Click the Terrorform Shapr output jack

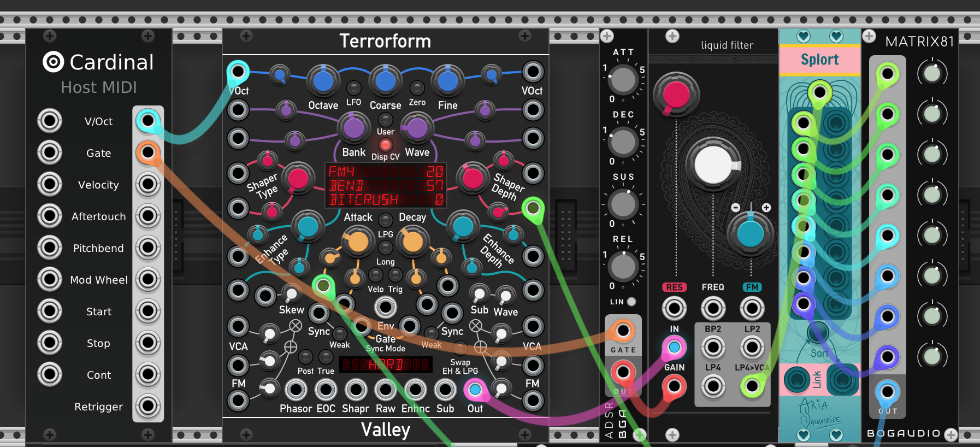click(356, 390)
